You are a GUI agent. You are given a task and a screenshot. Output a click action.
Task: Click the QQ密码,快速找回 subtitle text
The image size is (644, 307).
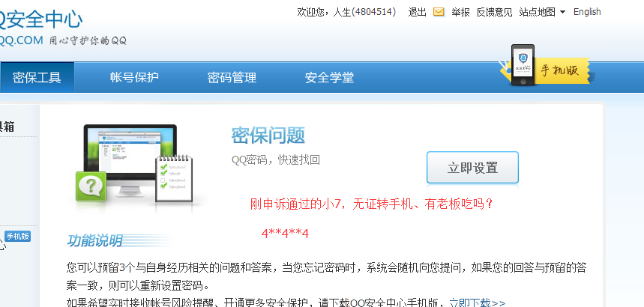click(276, 160)
